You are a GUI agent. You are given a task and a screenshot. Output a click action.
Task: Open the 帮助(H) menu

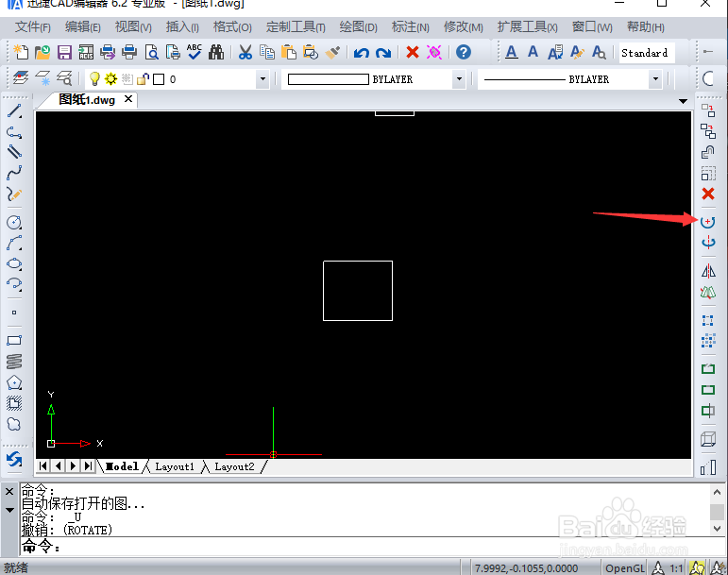point(645,27)
